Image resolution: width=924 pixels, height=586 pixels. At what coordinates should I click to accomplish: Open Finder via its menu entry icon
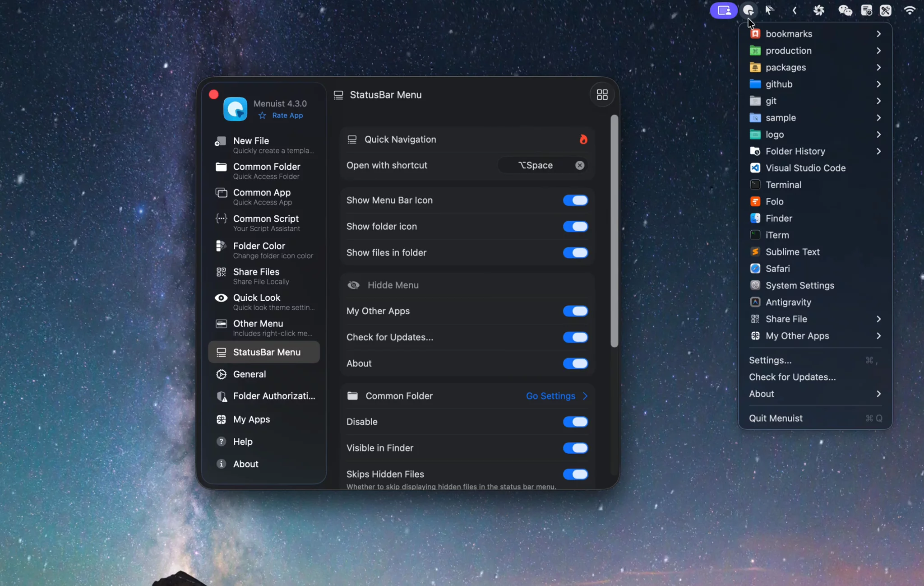[754, 218]
